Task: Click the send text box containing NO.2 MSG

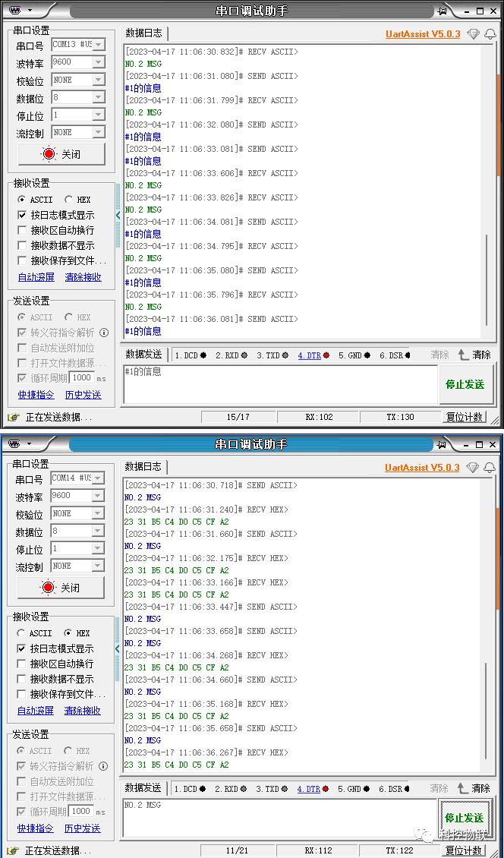Action: pyautogui.click(x=279, y=818)
